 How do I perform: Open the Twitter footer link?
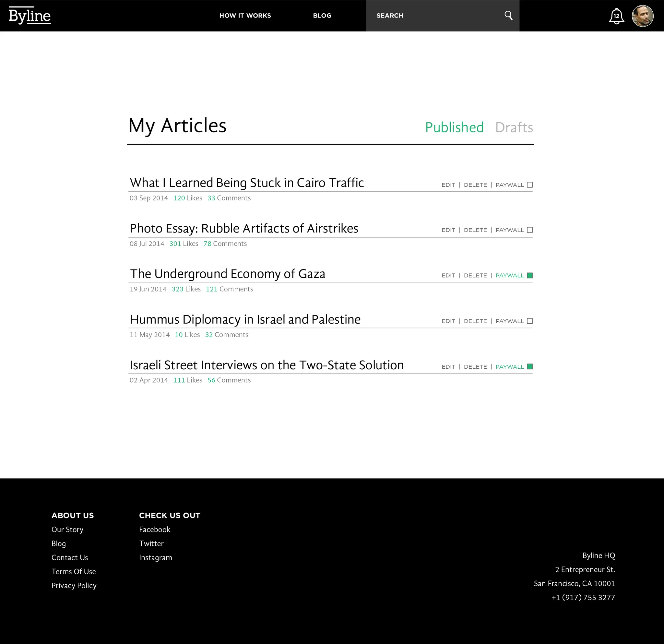151,543
